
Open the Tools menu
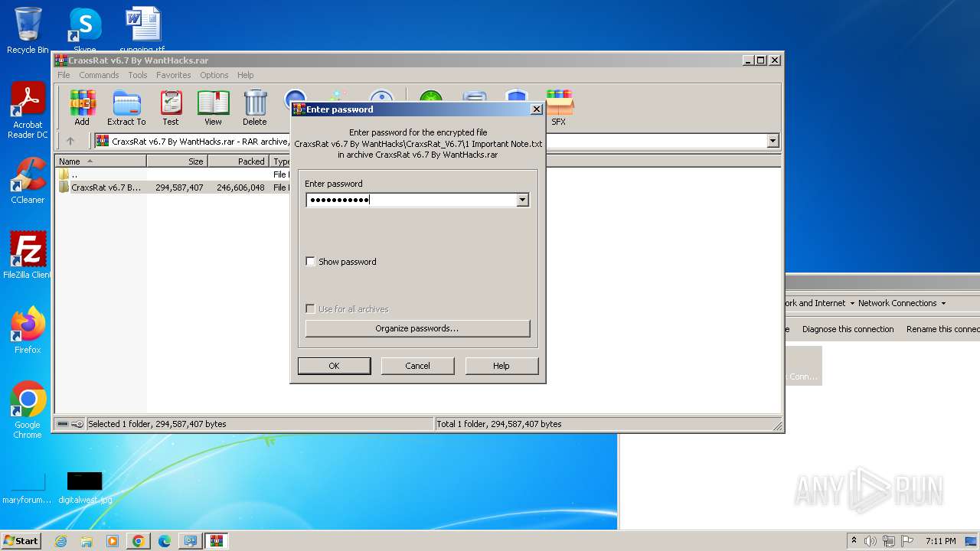pos(138,75)
